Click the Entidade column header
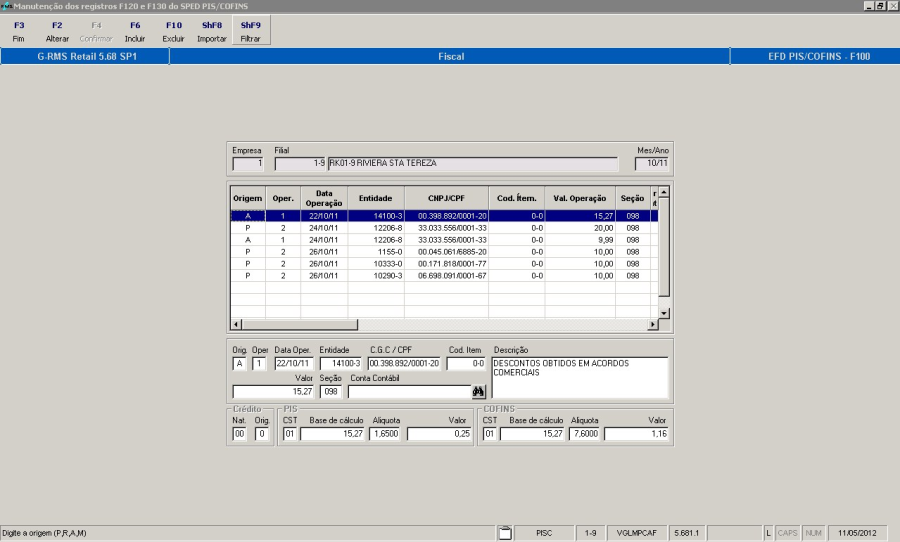The image size is (900, 542). click(375, 198)
